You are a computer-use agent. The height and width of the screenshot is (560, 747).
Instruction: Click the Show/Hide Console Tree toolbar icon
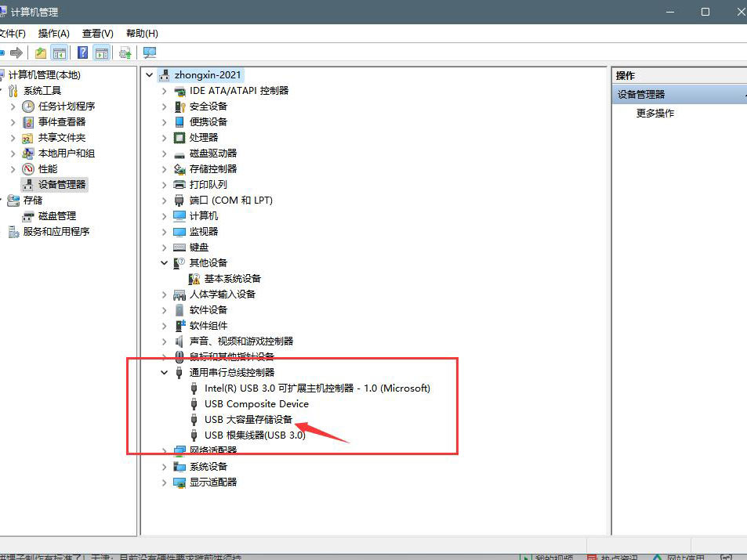pyautogui.click(x=60, y=52)
